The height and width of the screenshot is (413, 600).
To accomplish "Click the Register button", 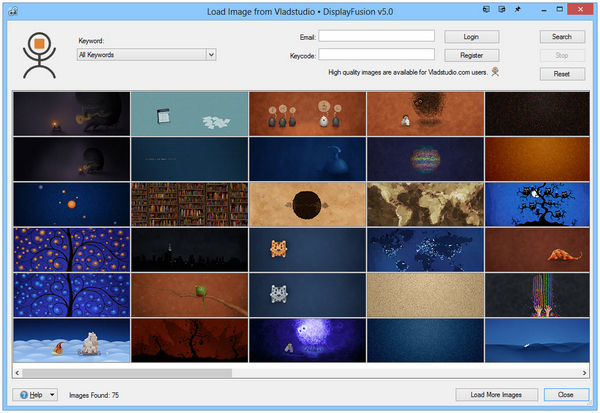I will point(471,56).
